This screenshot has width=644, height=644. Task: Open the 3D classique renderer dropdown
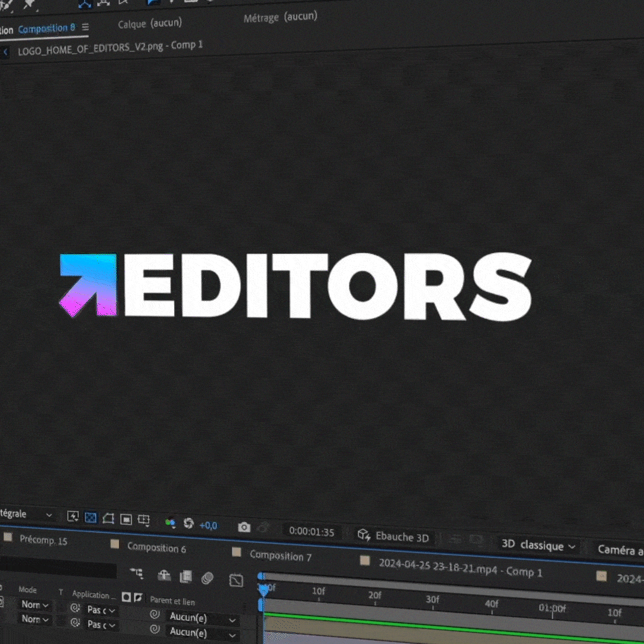pos(538,545)
